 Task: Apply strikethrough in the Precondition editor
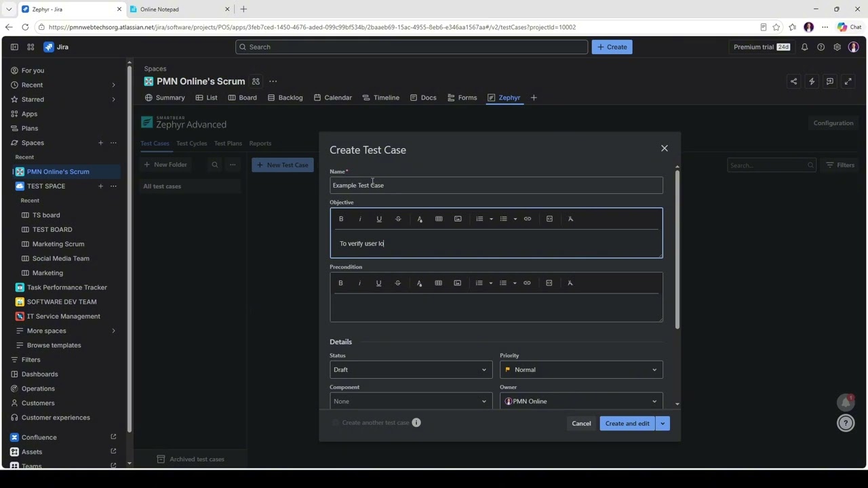tap(397, 283)
